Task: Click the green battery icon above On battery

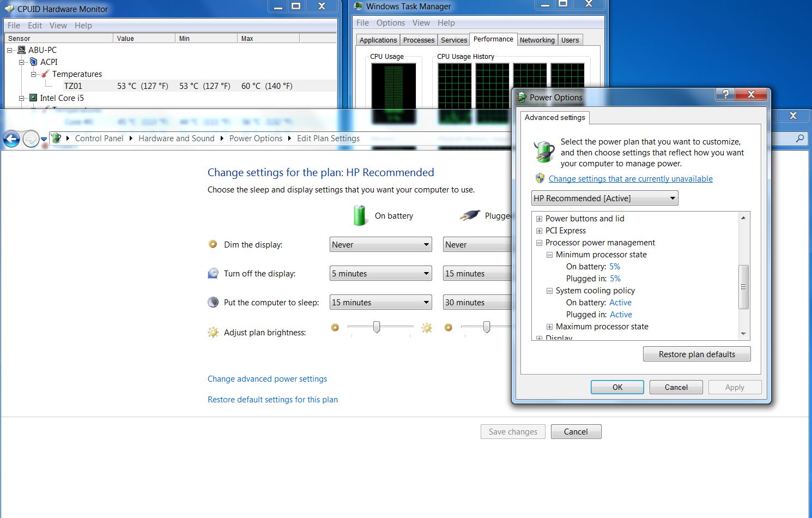Action: tap(359, 215)
